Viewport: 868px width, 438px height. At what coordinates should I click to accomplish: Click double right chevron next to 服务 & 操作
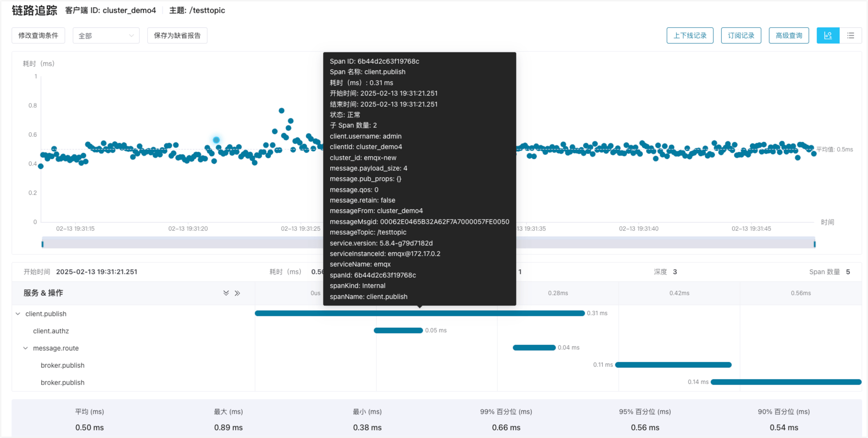click(238, 293)
